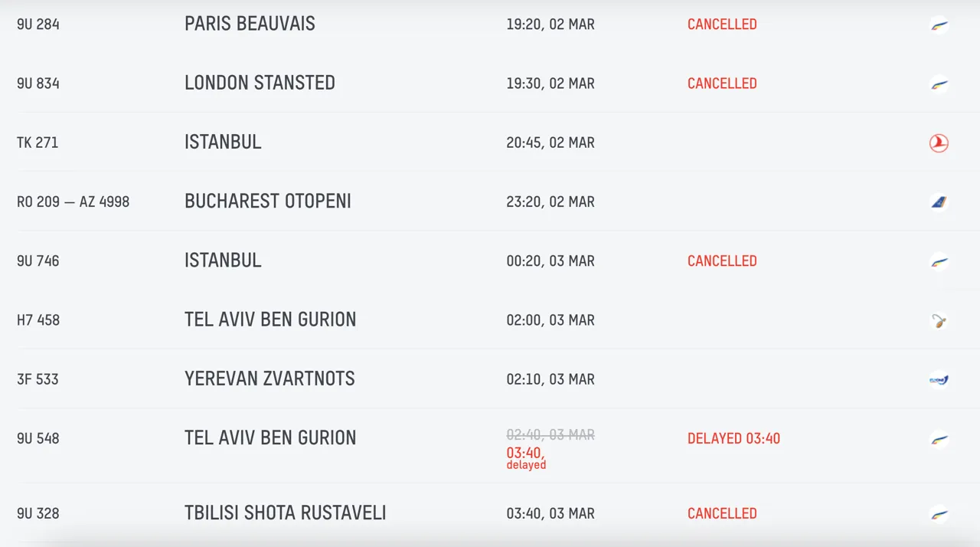The height and width of the screenshot is (547, 980).
Task: Click the Turkish Airlines logo on TK 271
Action: coord(939,142)
